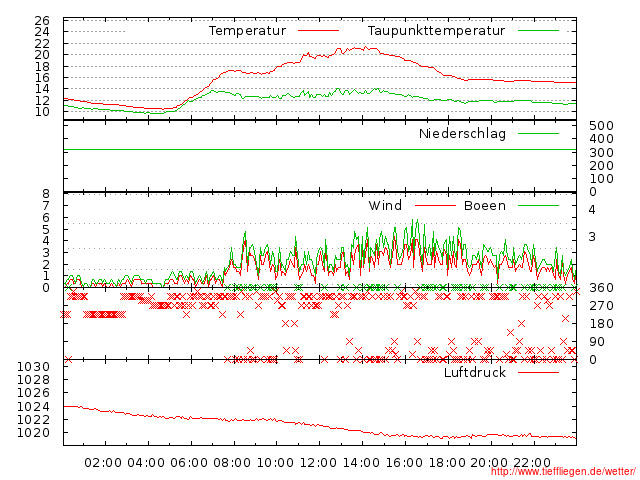
Task: Click the 04:00 time axis label
Action: (146, 463)
